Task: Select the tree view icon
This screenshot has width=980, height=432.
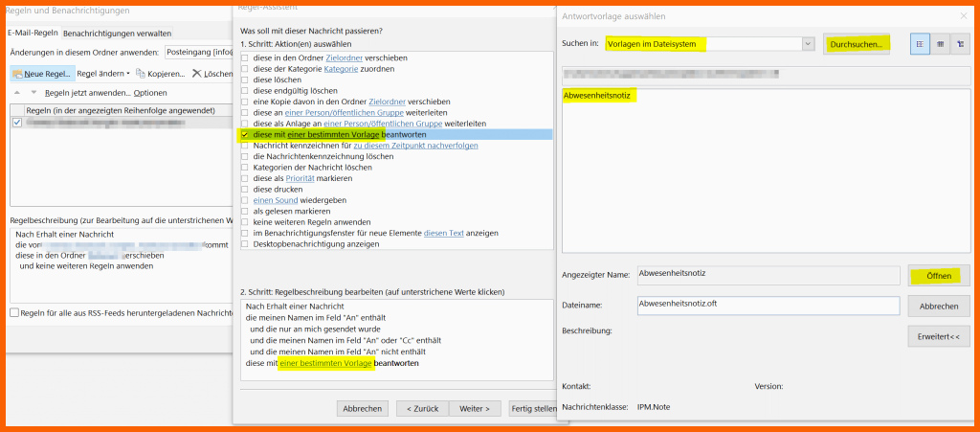Action: 960,44
